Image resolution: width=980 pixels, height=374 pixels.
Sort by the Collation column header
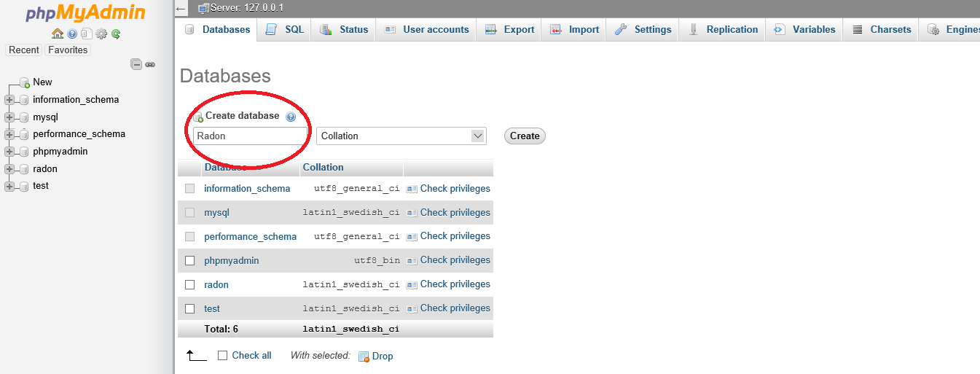(323, 168)
